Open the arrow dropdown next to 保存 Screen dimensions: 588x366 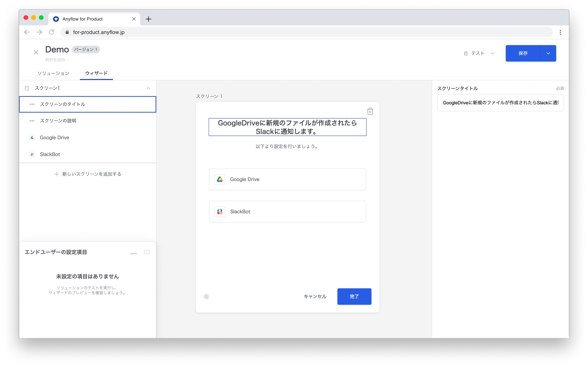(x=548, y=53)
